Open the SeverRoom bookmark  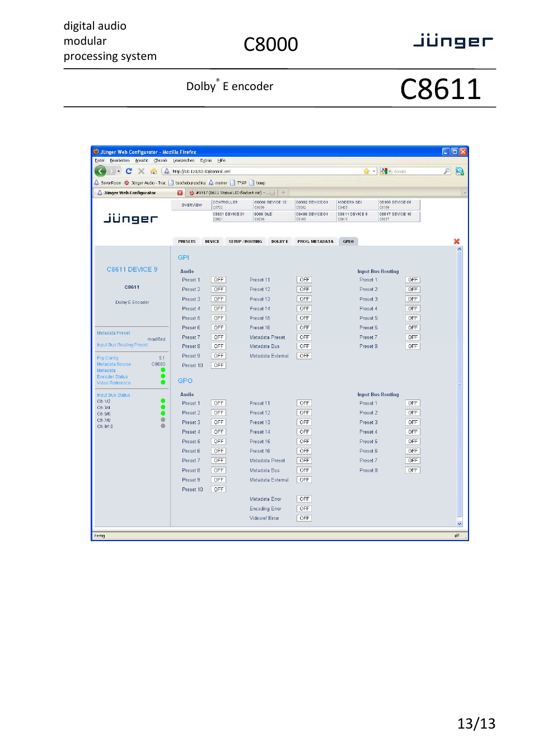[x=107, y=183]
